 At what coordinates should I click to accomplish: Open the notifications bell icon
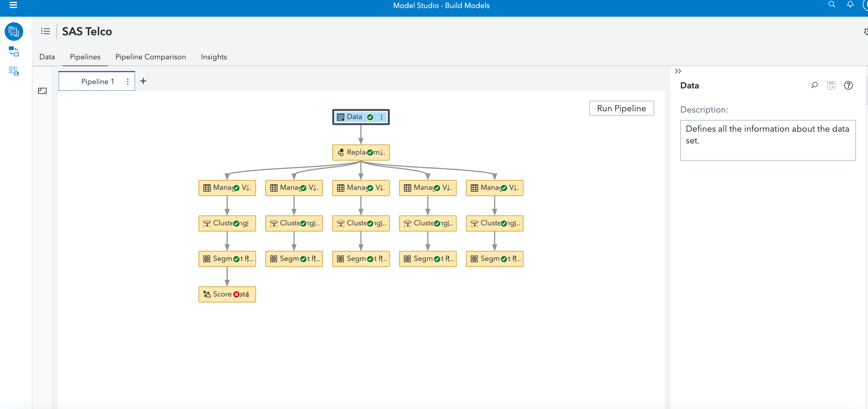click(x=850, y=5)
